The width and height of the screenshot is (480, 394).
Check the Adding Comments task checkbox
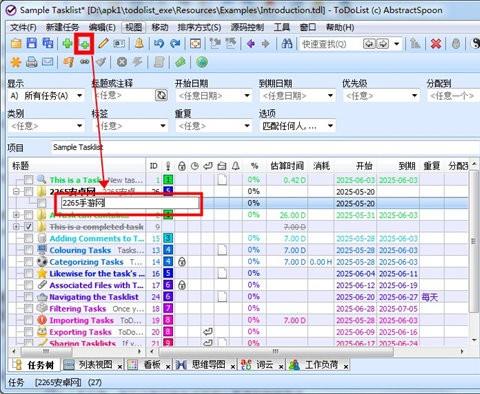(x=29, y=239)
